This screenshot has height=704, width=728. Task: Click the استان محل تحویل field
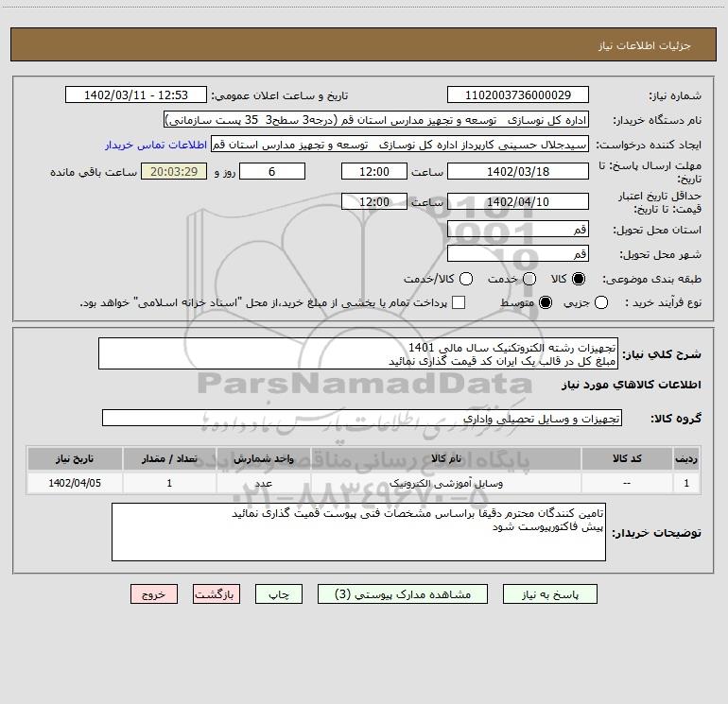coord(518,229)
